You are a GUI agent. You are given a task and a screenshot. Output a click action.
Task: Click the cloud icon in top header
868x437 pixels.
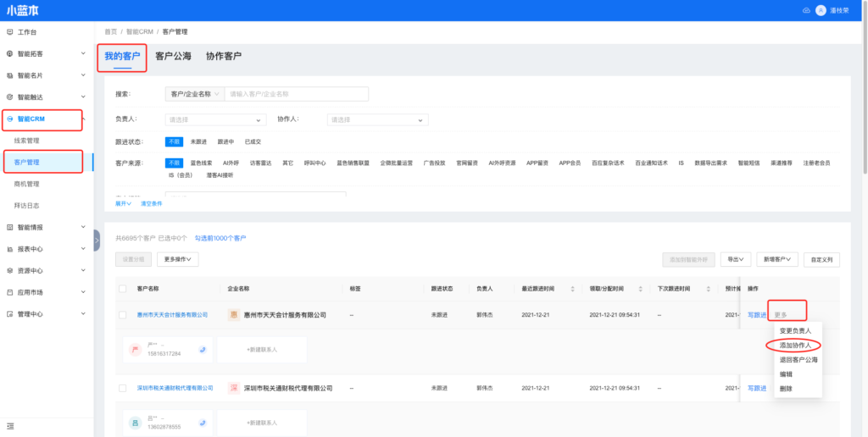(804, 10)
